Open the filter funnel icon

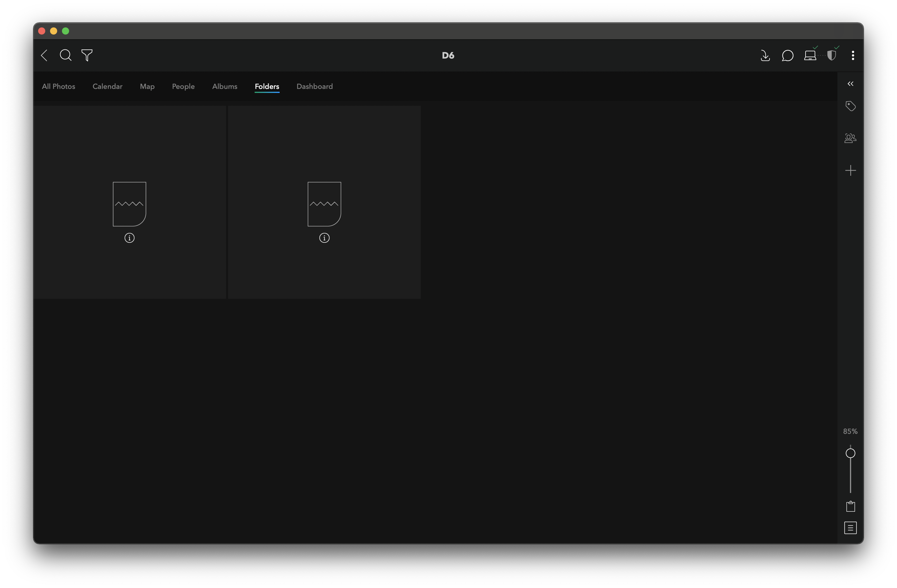[87, 55]
